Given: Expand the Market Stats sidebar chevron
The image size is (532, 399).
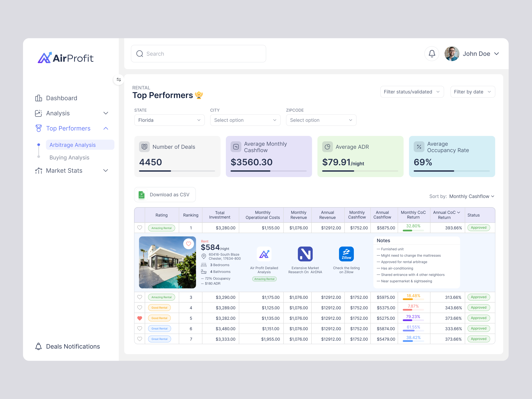Looking at the screenshot, I should (106, 170).
